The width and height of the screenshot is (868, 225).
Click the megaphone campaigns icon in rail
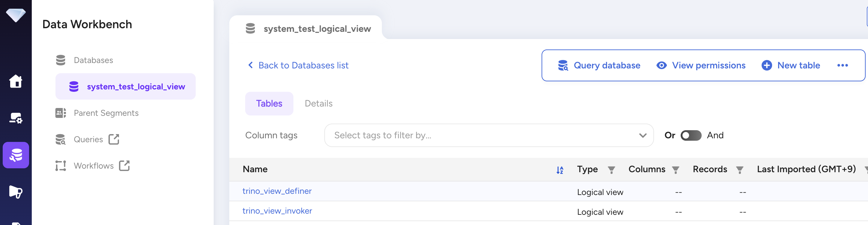pos(16,192)
